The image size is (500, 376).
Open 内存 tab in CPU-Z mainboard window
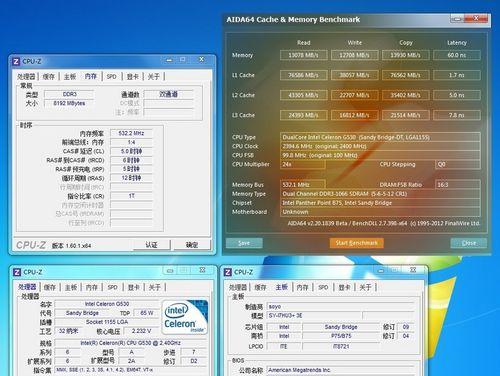pyautogui.click(x=302, y=287)
